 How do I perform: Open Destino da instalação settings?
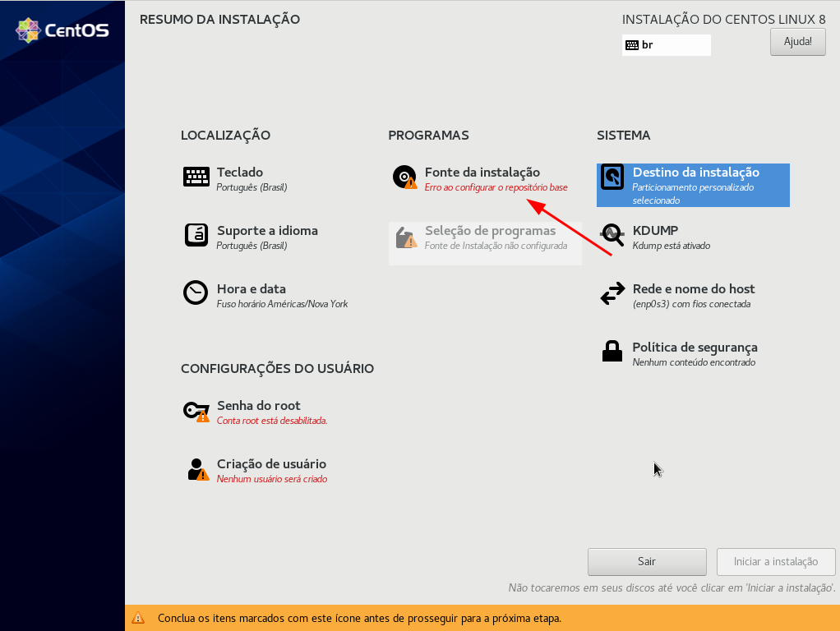click(x=693, y=186)
